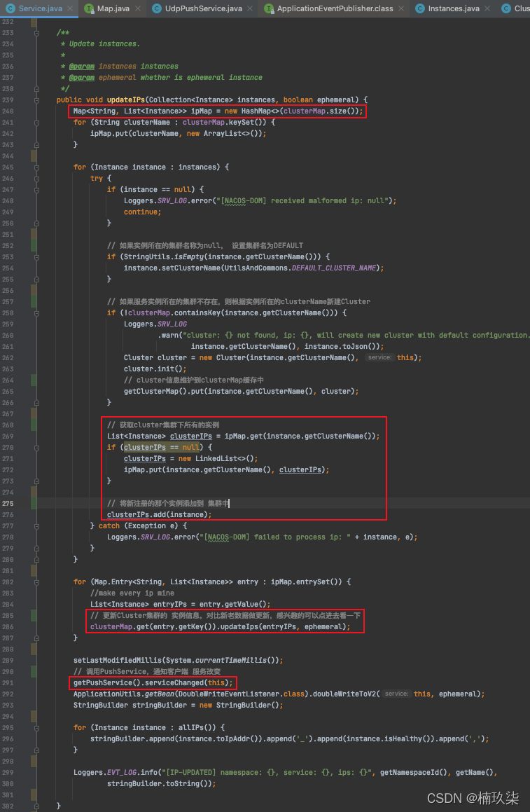Click the ApplicationEventPublisher.class file icon

coord(269,8)
